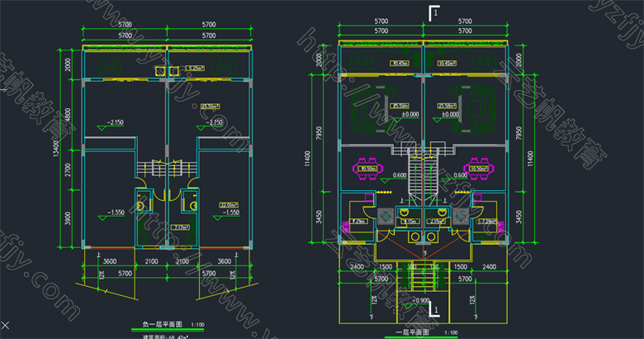Click section mark 1 above first-floor plan

[434, 13]
